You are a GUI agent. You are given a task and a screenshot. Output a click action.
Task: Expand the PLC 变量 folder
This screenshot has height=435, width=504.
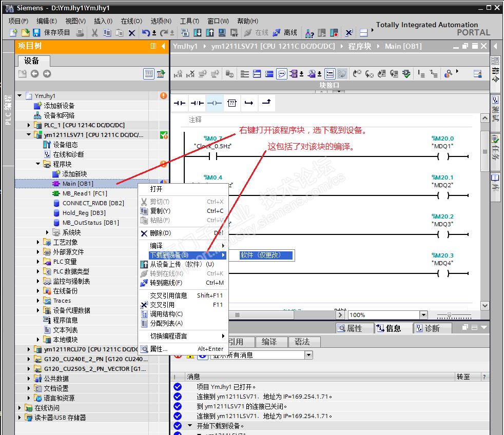pos(38,261)
